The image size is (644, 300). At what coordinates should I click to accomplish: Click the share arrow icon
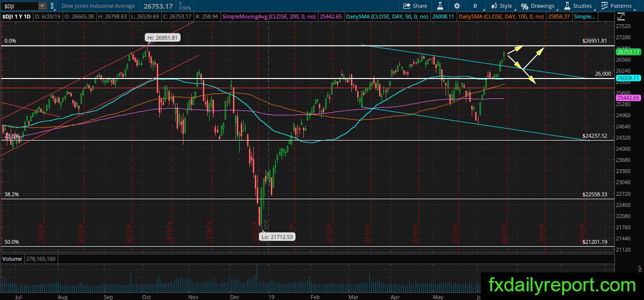pyautogui.click(x=407, y=6)
